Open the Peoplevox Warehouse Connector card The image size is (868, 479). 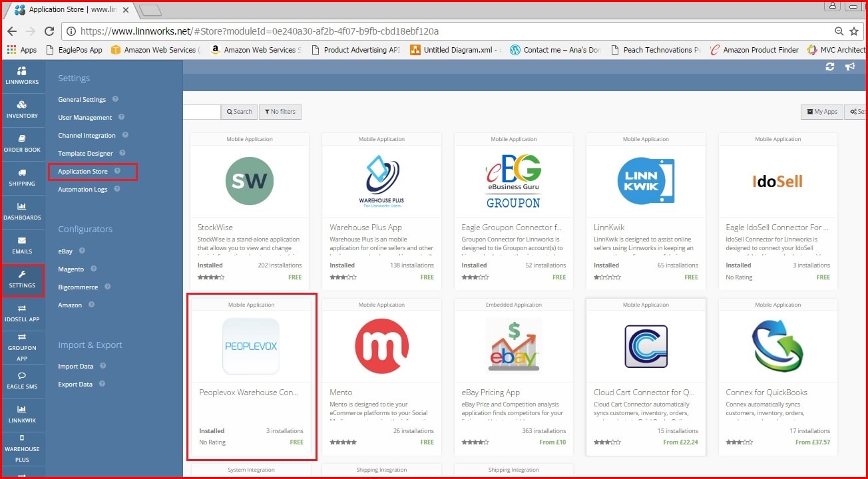tap(251, 377)
